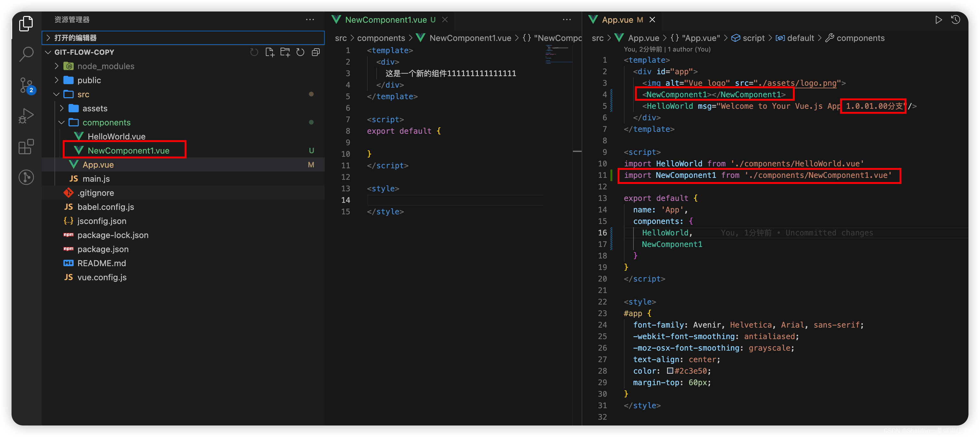The width and height of the screenshot is (980, 437).
Task: Click 'src' breadcrumb in App.vue editor
Action: point(597,38)
